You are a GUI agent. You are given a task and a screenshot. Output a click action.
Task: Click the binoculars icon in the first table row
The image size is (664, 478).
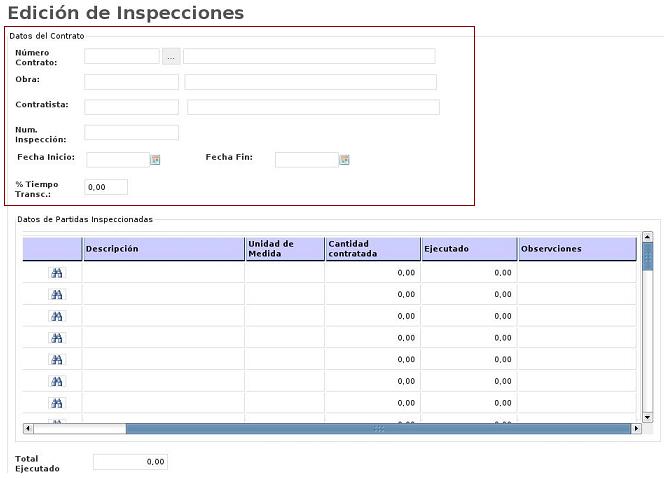tap(57, 272)
